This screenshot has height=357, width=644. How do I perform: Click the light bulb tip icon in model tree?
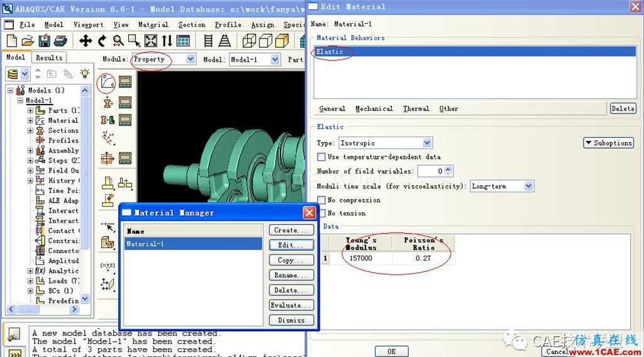click(85, 74)
